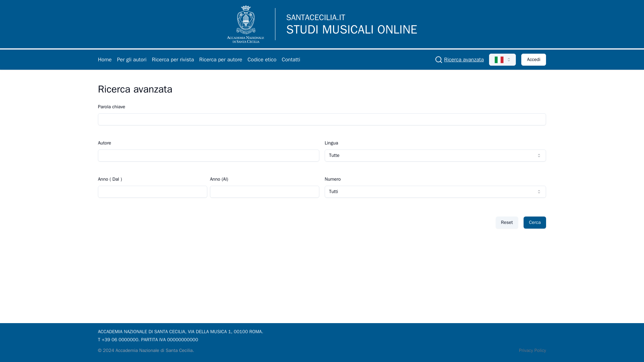Open the Privacy Policy footer link
Screen dimensions: 644x362
(532, 350)
